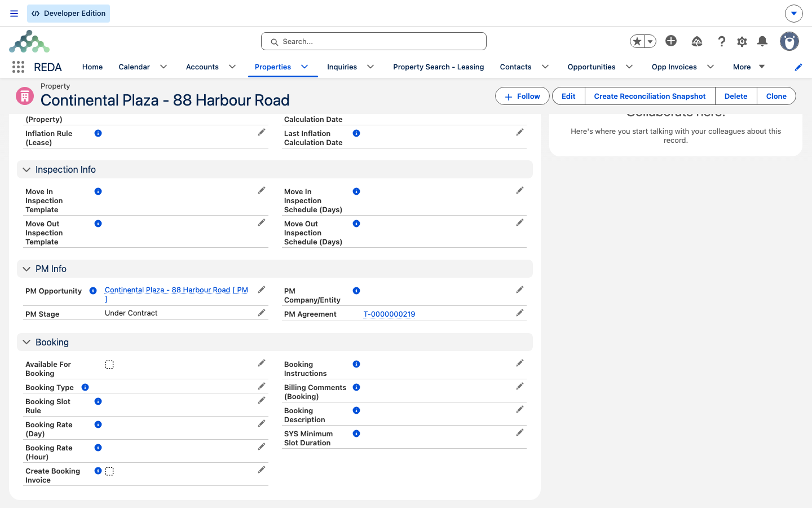
Task: Toggle the Available For Booking checkbox
Action: [109, 365]
